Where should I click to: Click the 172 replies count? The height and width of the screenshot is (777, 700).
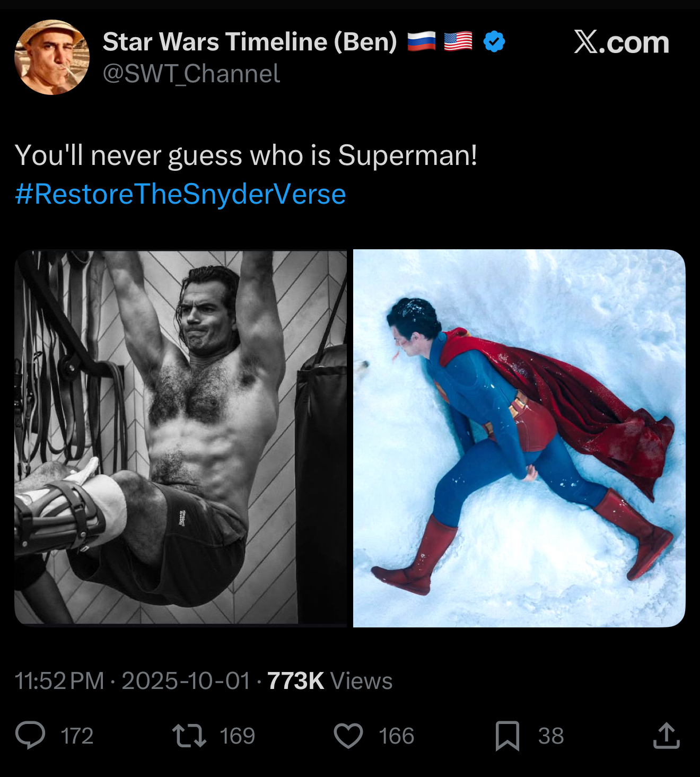77,736
